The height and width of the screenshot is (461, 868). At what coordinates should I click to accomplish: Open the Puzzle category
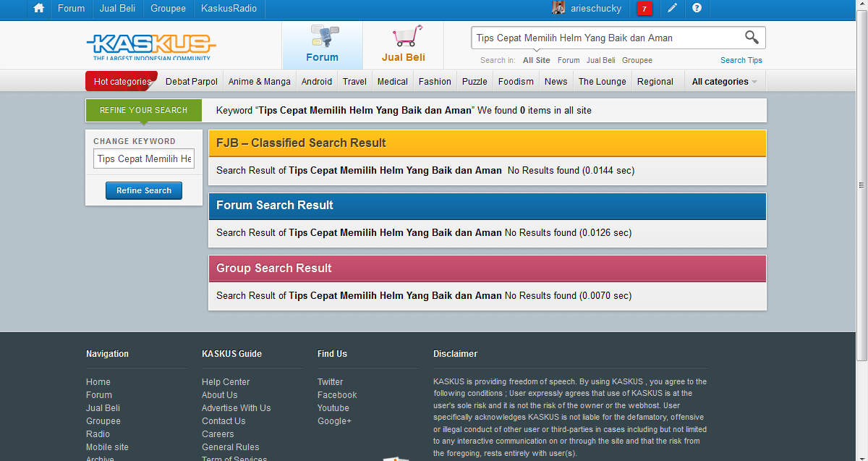475,82
